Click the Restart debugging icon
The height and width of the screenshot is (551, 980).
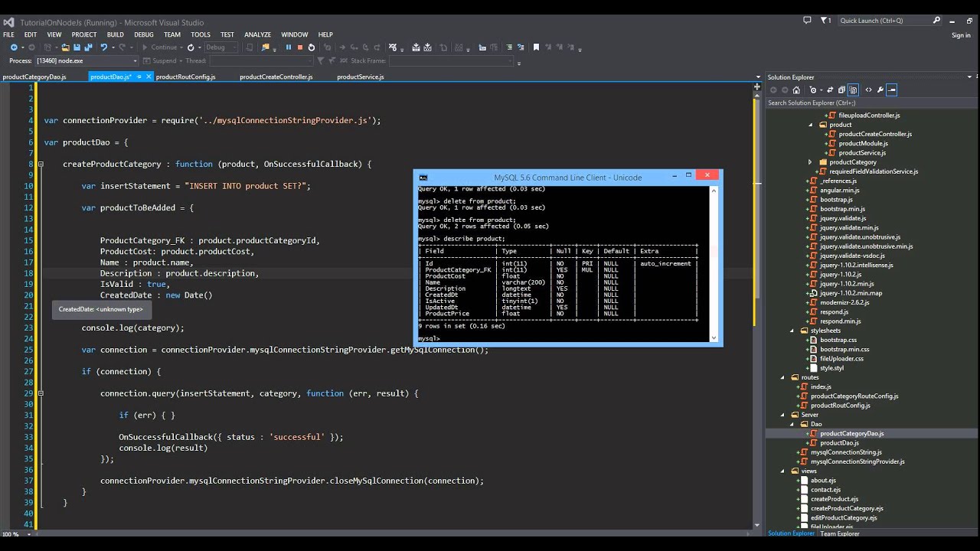point(311,47)
